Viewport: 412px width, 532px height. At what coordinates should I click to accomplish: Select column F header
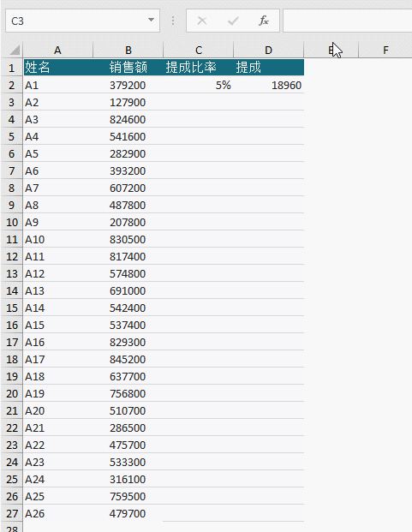[385, 51]
